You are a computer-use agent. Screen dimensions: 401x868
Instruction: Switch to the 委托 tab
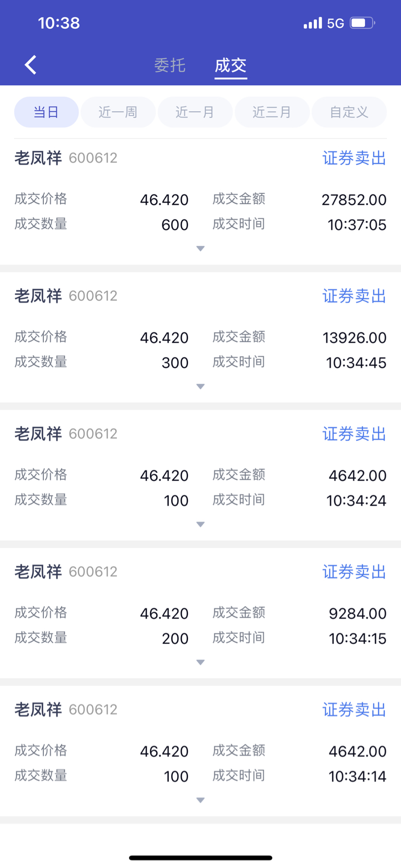point(170,65)
